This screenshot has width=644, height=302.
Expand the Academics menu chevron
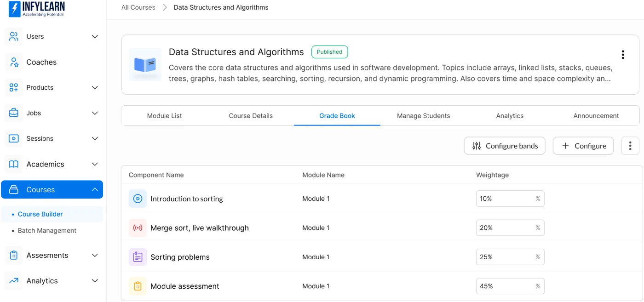(95, 164)
